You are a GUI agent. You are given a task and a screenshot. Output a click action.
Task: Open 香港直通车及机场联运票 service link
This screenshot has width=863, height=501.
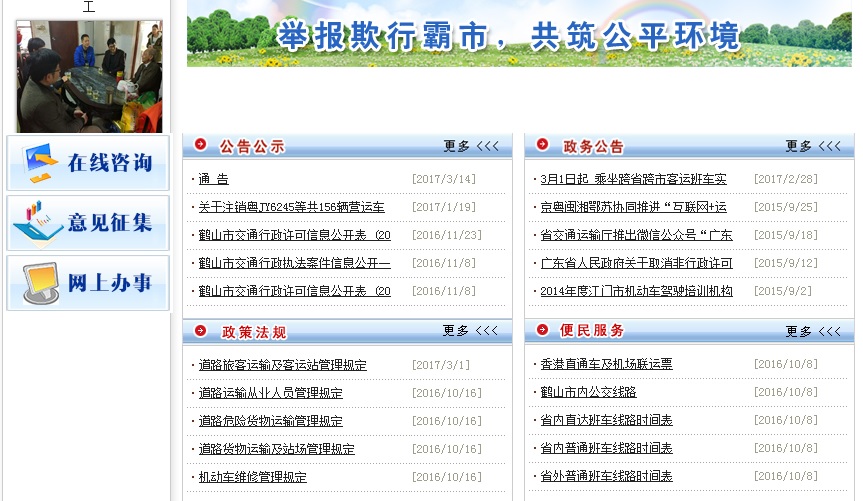pos(606,365)
